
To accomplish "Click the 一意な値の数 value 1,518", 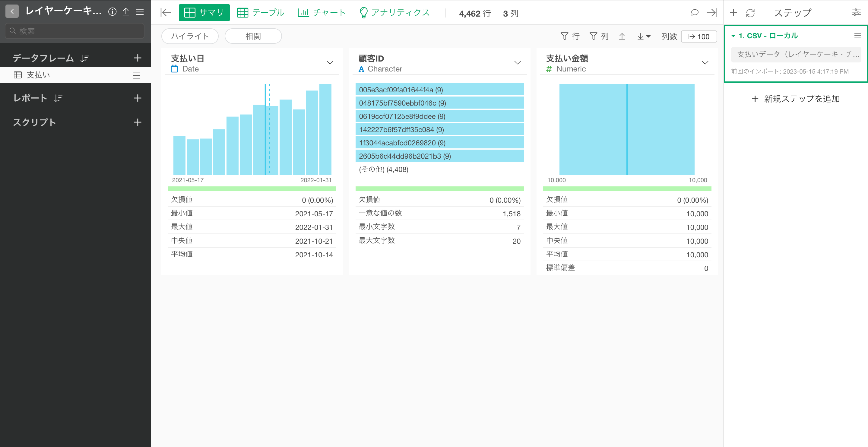I will click(x=512, y=214).
